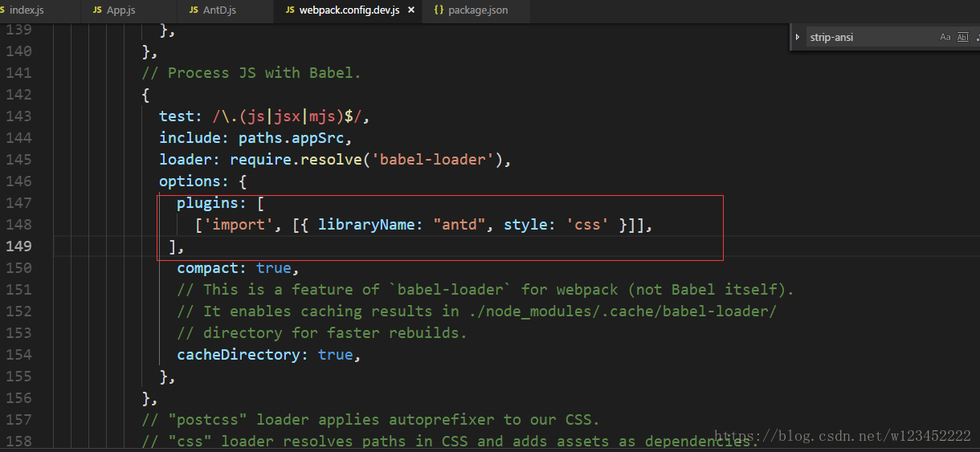
Task: Toggle Match Case in find widget
Action: click(x=945, y=37)
